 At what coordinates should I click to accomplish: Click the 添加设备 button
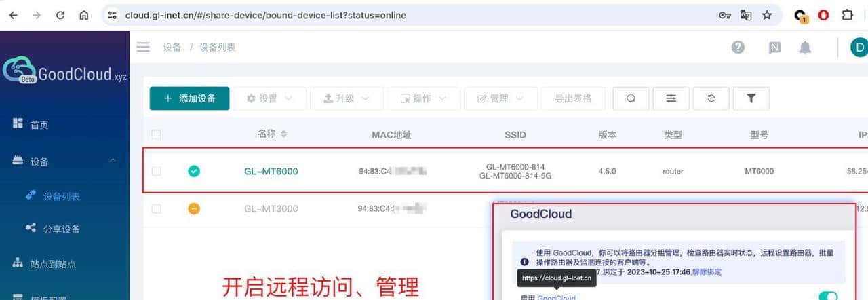pyautogui.click(x=189, y=98)
